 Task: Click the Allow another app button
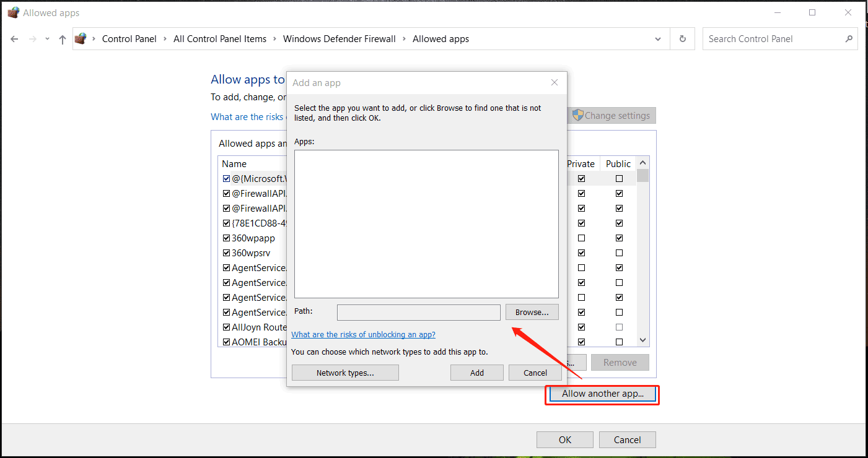[602, 394]
